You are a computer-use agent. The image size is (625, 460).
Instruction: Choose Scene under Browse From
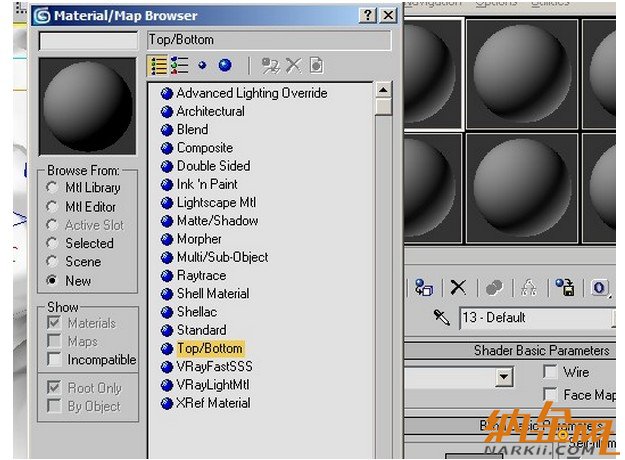52,261
